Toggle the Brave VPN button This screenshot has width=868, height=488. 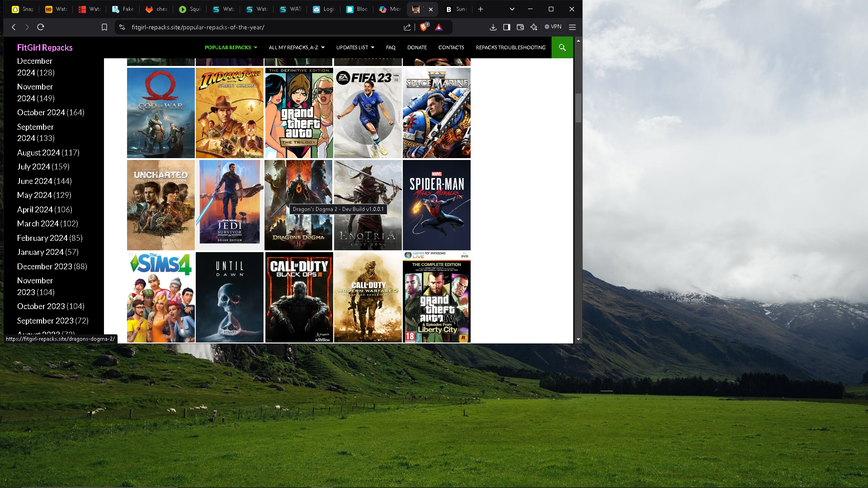point(553,27)
